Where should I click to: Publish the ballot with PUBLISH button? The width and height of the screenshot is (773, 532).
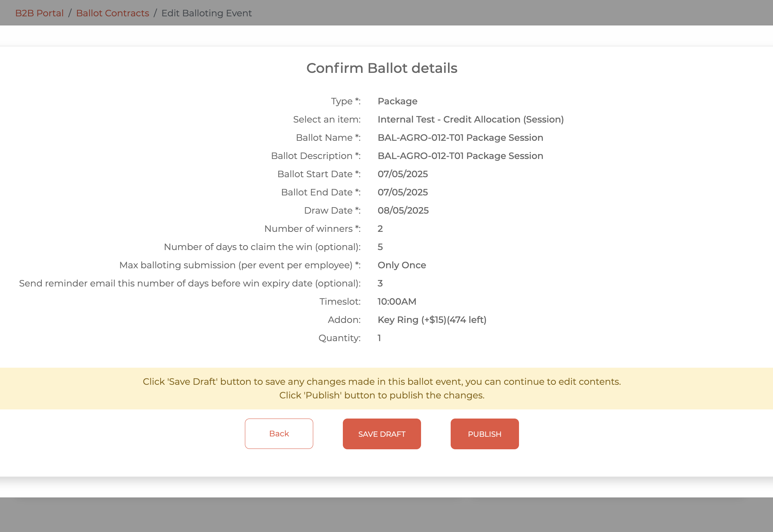pyautogui.click(x=484, y=434)
